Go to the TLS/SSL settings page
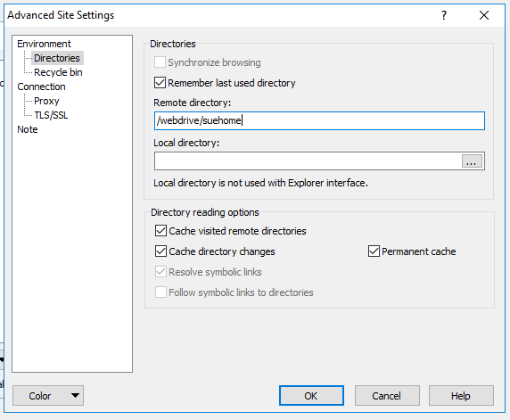Viewport: 510px width, 420px height. pyautogui.click(x=51, y=115)
